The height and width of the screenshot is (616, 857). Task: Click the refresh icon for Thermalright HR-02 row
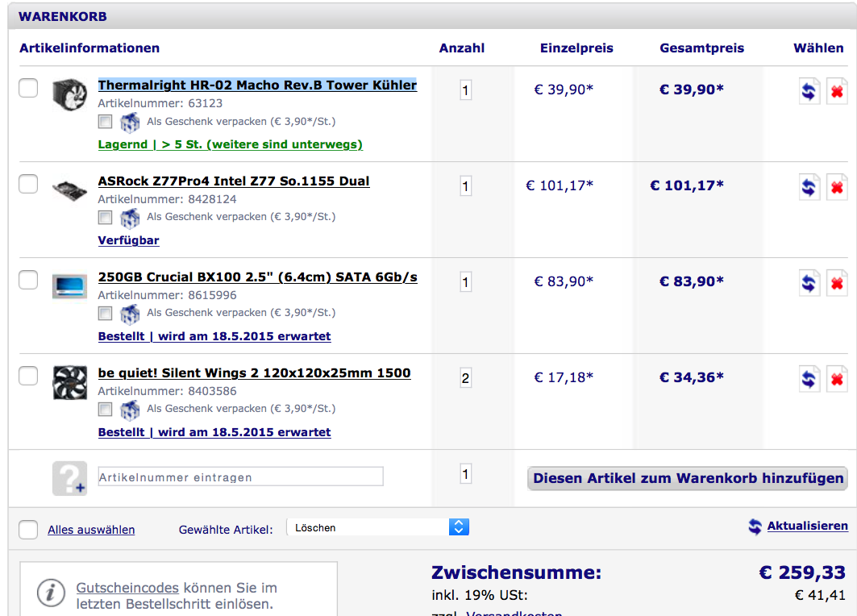point(809,90)
